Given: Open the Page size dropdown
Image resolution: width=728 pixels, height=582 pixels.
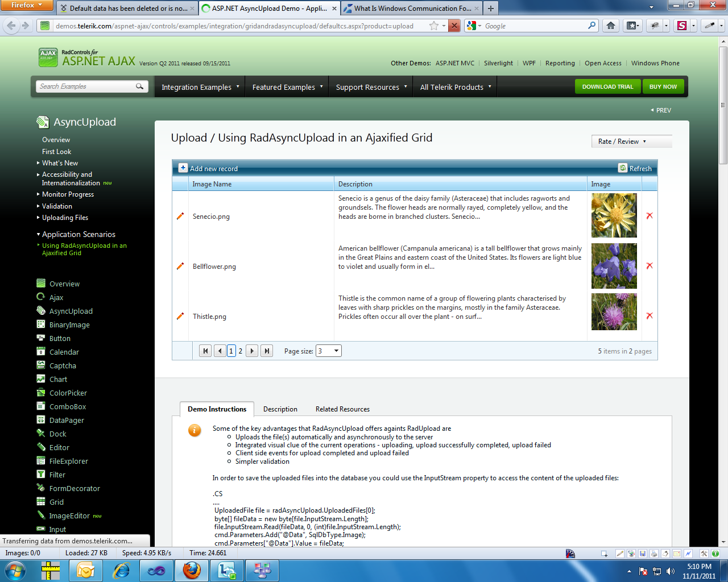Looking at the screenshot, I should (329, 351).
